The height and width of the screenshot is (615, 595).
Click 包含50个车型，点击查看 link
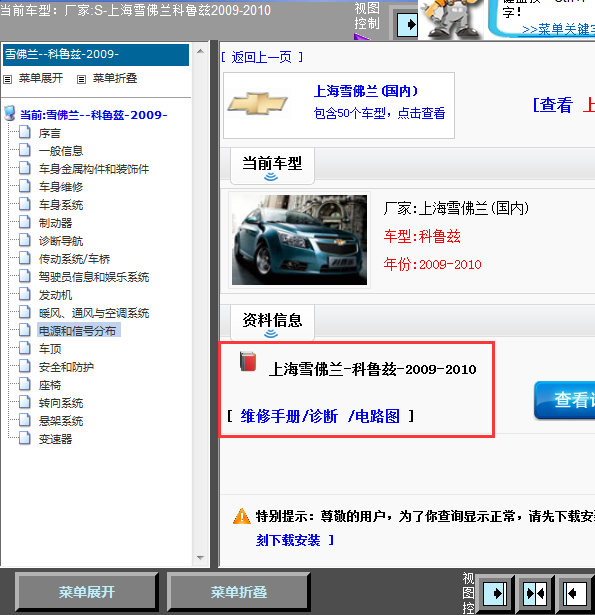click(x=379, y=113)
